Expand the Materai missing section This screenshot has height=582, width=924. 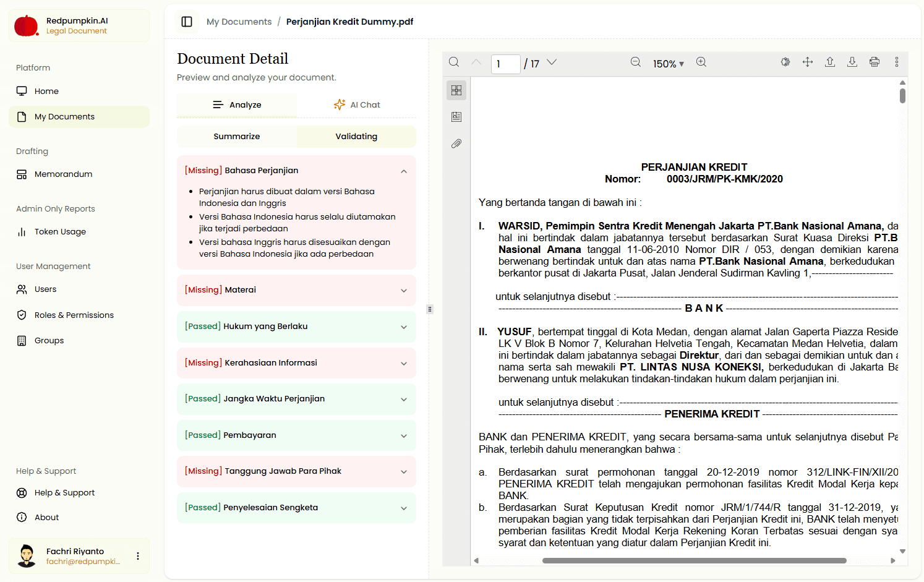404,290
